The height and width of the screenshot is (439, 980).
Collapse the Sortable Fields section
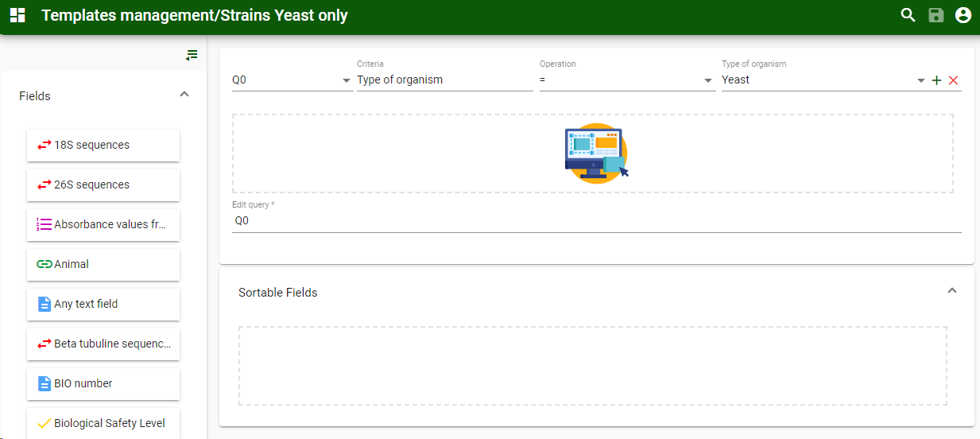pyautogui.click(x=951, y=291)
